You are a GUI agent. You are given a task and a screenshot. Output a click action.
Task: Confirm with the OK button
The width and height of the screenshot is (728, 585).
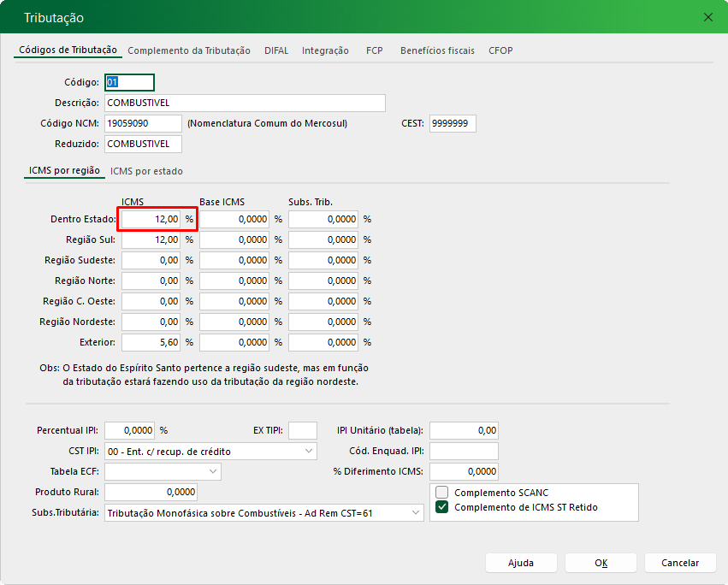[x=601, y=563]
